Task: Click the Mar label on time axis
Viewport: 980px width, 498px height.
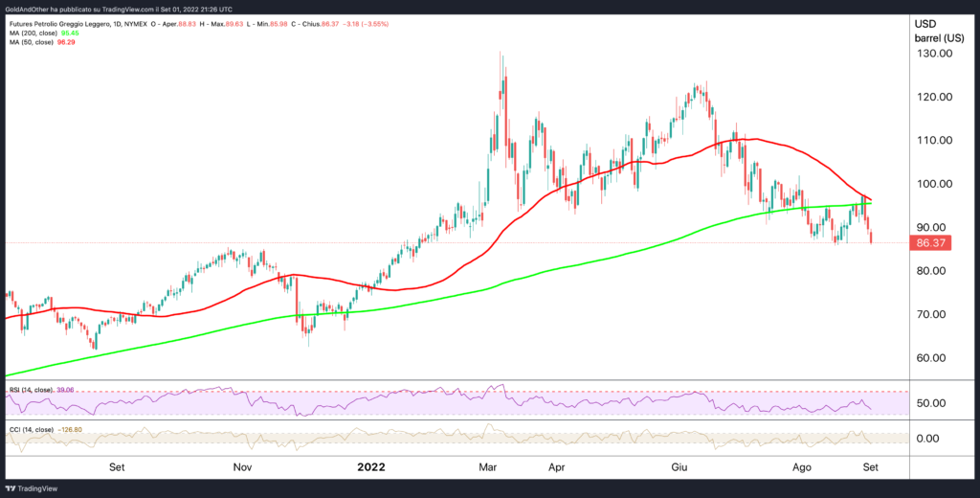Action: pos(487,466)
